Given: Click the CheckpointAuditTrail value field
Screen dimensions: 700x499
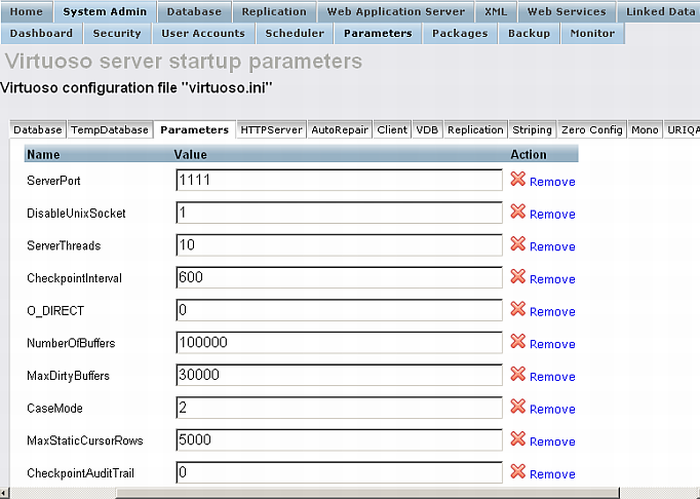Looking at the screenshot, I should point(339,472).
